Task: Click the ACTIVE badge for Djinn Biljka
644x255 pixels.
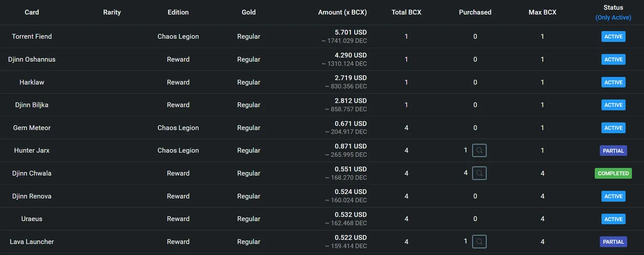Action: (613, 105)
